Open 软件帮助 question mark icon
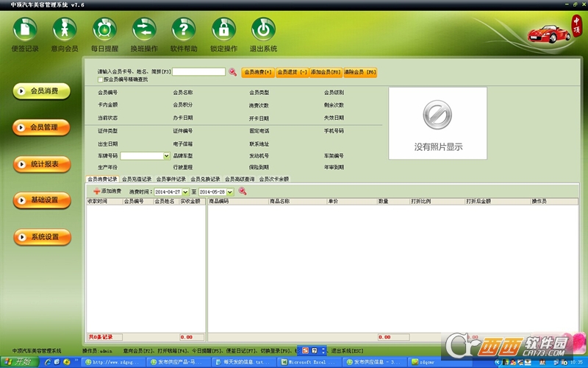Screen dimensions: 588x368 point(184,29)
